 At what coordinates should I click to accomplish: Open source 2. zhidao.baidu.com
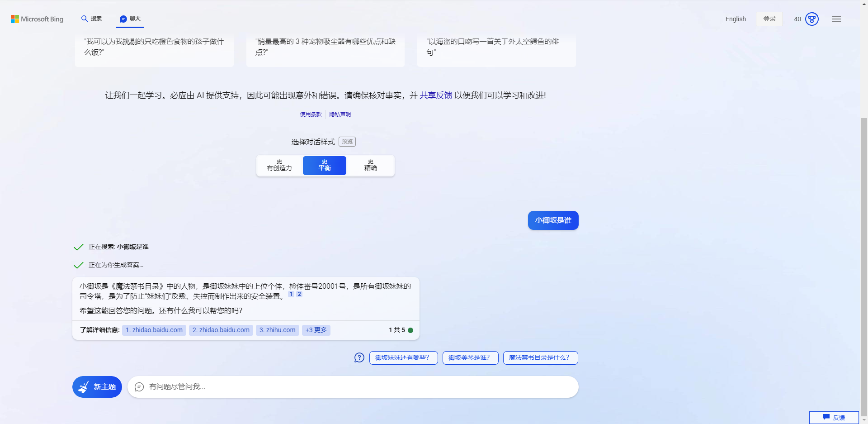(x=221, y=330)
